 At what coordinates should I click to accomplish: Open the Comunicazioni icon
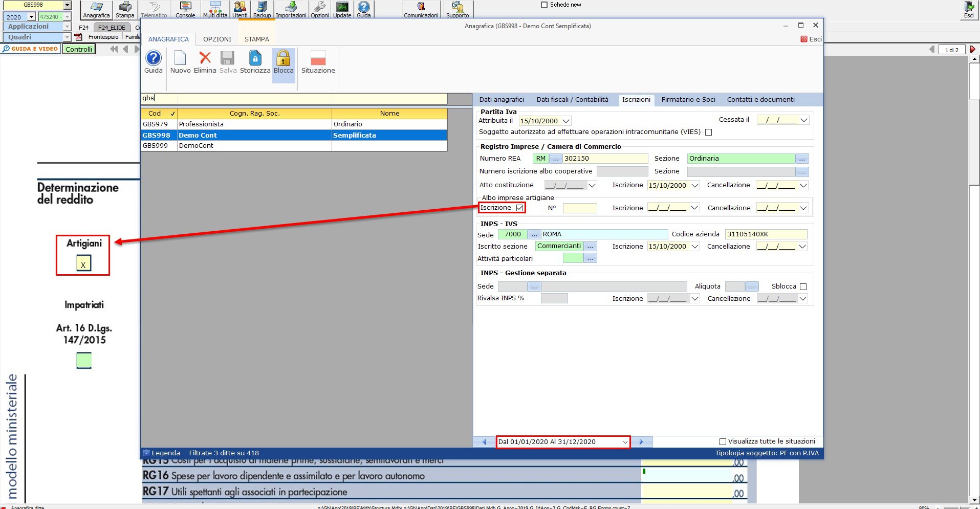point(421,9)
